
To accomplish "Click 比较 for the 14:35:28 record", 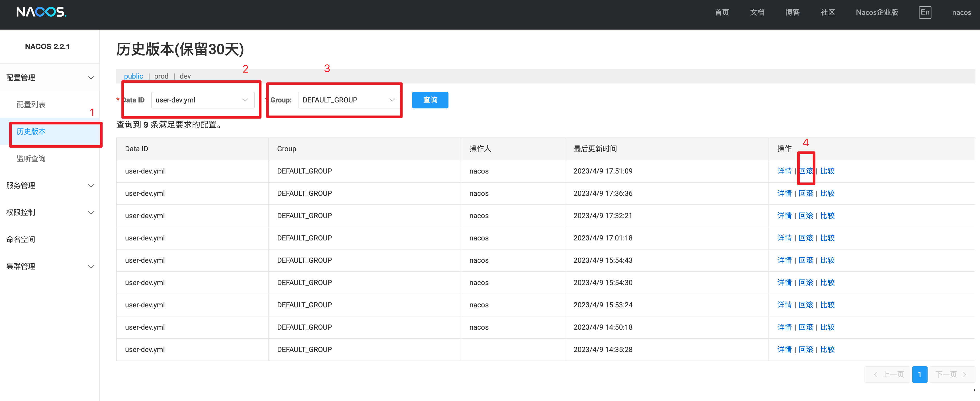I will [827, 349].
